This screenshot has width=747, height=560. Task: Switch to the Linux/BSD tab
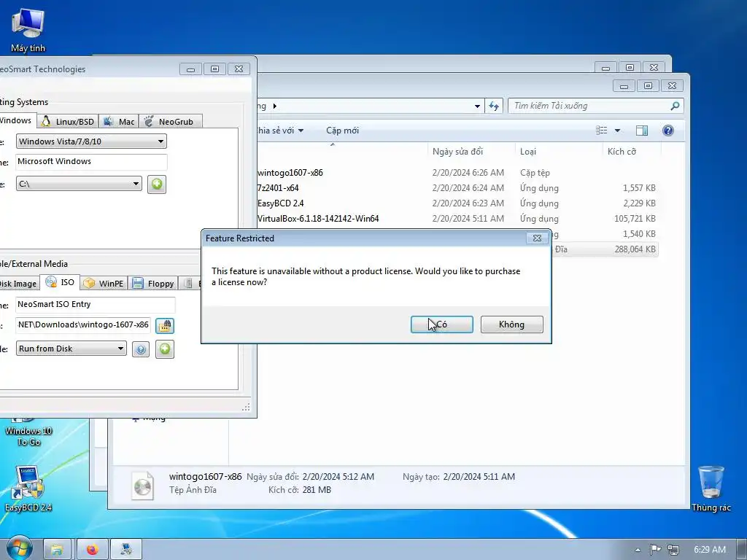coord(68,122)
